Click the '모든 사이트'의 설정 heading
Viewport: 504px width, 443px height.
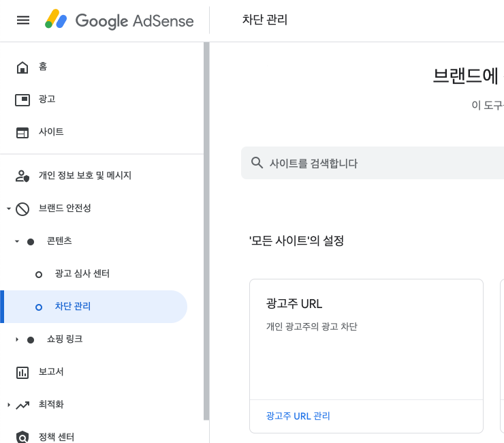296,241
